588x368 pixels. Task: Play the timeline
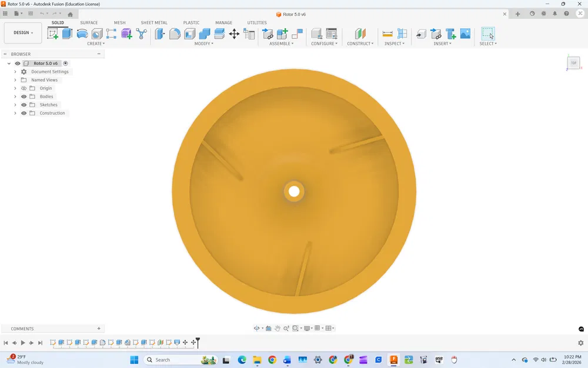point(23,343)
